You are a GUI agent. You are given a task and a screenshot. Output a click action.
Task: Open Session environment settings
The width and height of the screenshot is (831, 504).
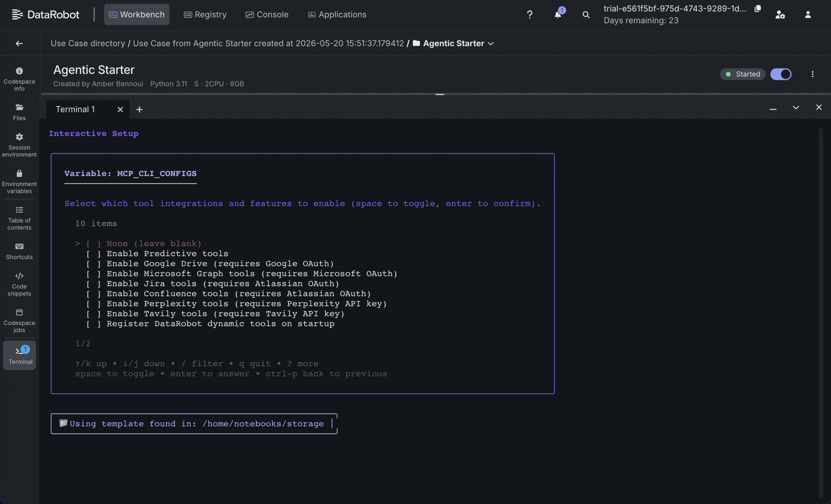19,145
